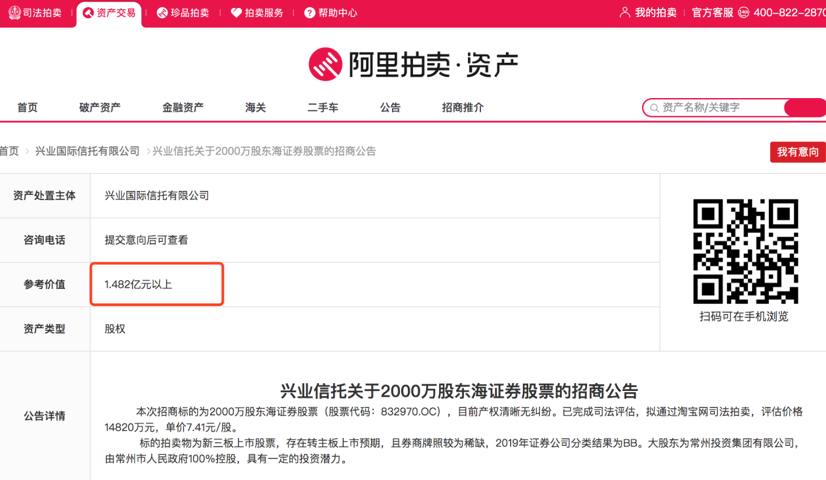Click 兴业国际信托有限公司 in 资产处置主体 row
This screenshot has height=480, width=826.
(157, 195)
